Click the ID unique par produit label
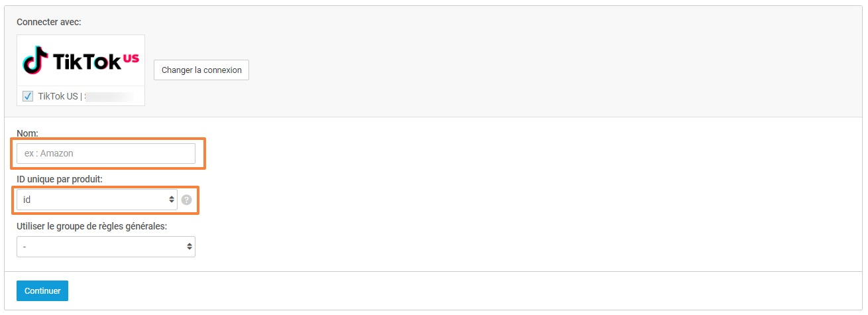868x315 pixels. (x=60, y=180)
